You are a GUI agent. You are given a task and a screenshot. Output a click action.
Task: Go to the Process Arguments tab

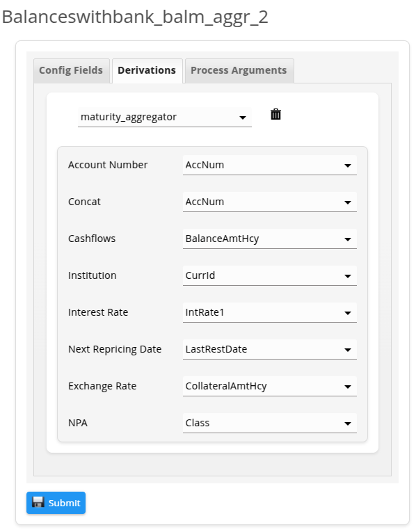coord(239,70)
